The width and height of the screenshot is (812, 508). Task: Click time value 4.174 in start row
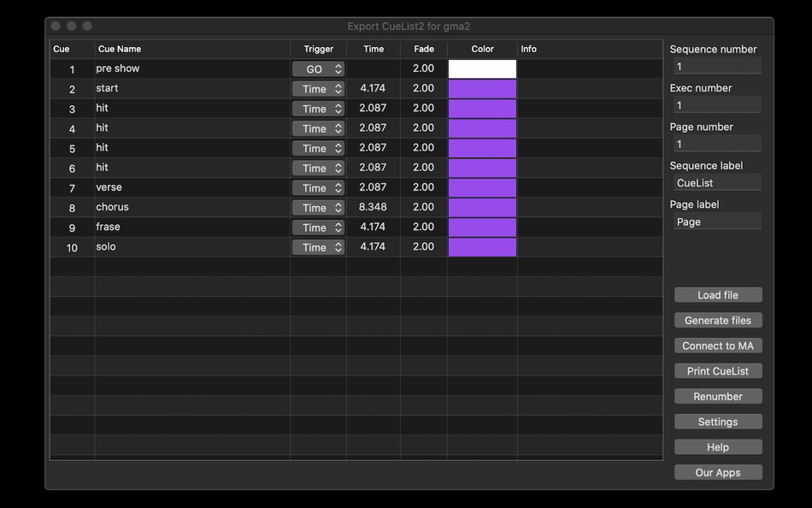click(373, 88)
